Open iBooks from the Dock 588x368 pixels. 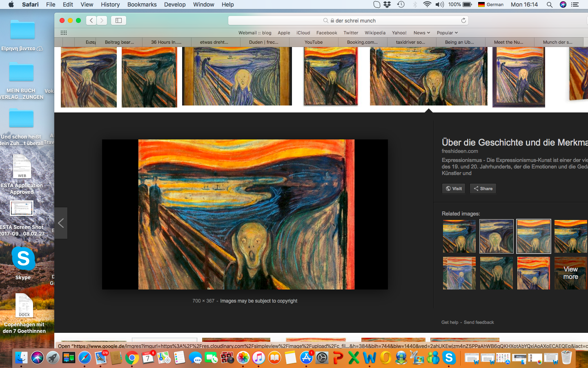click(275, 358)
